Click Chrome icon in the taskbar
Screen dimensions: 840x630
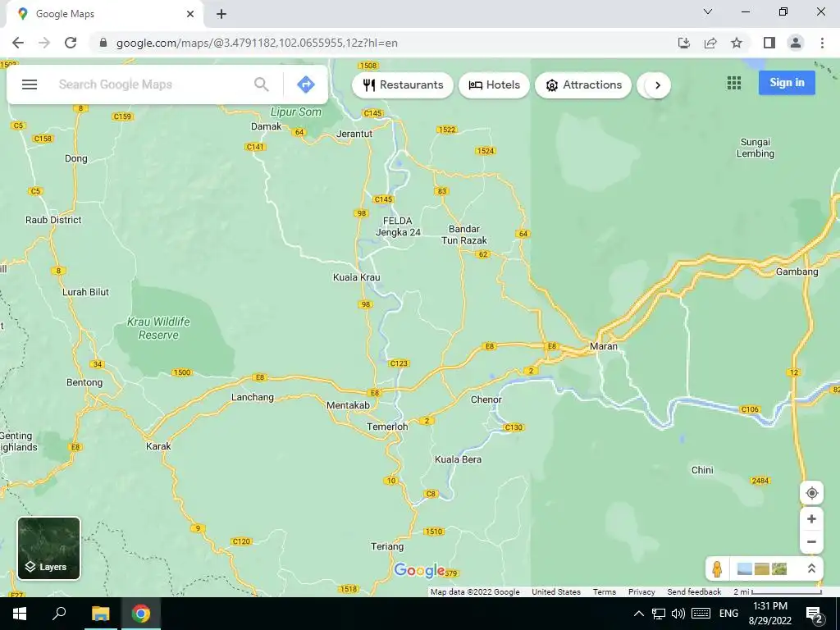(141, 614)
